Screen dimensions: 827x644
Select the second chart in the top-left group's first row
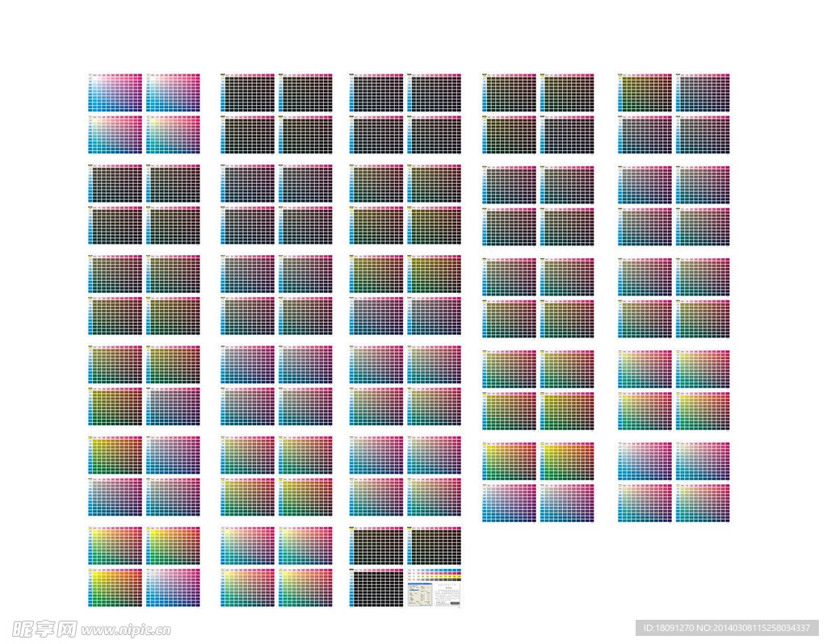coord(173,92)
